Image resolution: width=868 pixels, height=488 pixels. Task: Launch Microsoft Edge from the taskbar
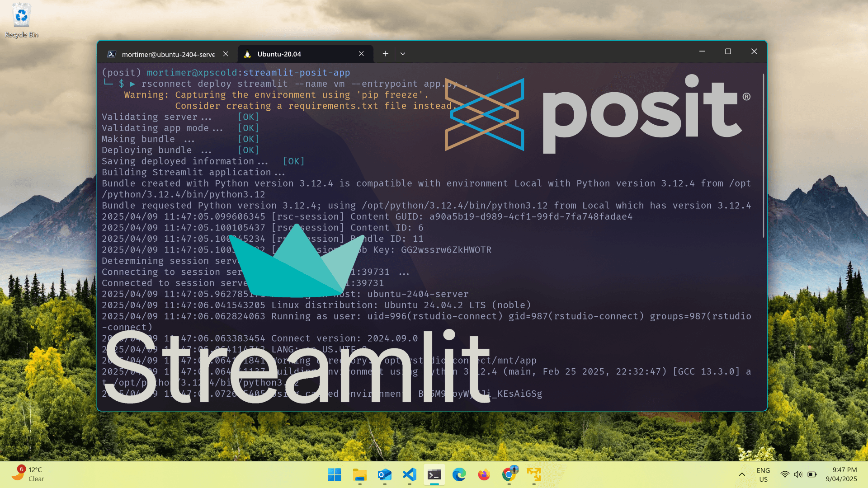(x=459, y=475)
